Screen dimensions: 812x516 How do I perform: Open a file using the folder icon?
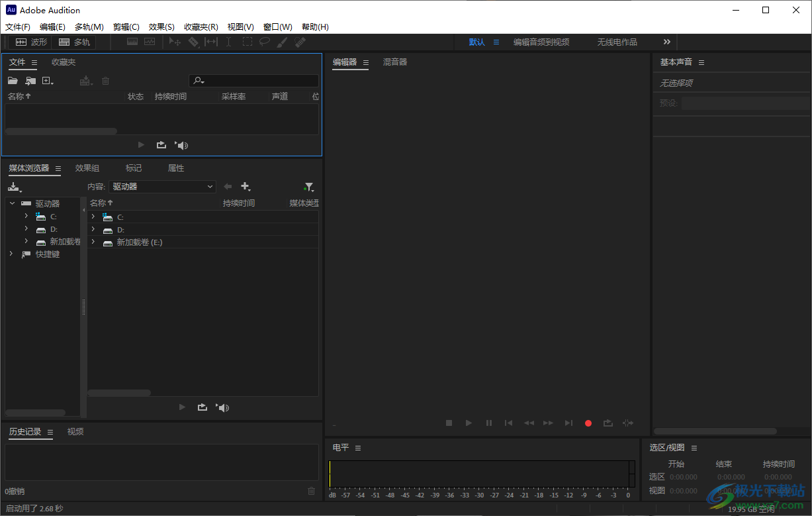coord(13,80)
